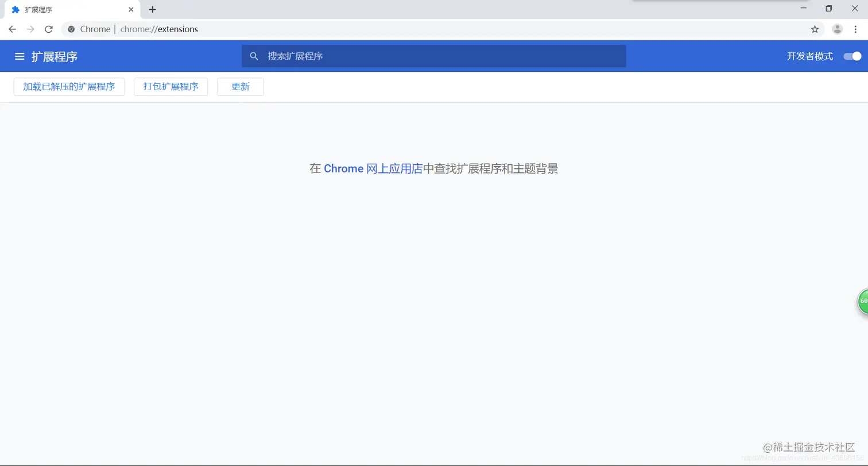
Task: Click the search magnifier icon in the search bar
Action: 254,56
